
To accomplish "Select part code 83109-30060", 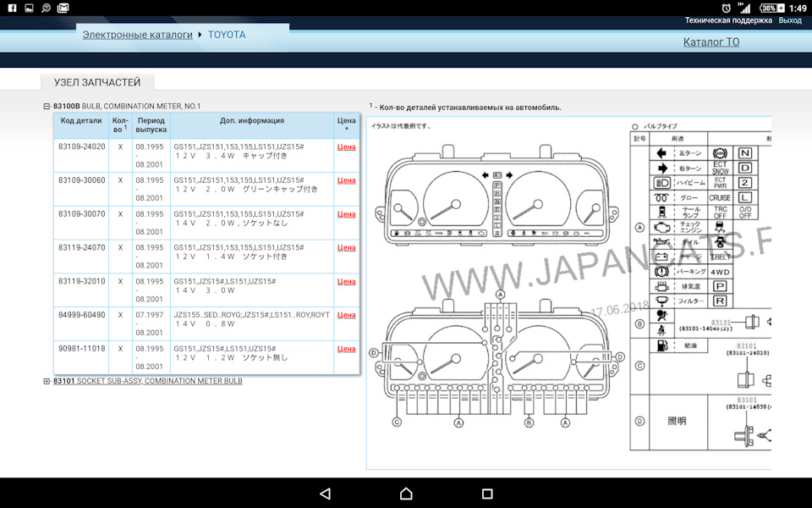I will (81, 180).
